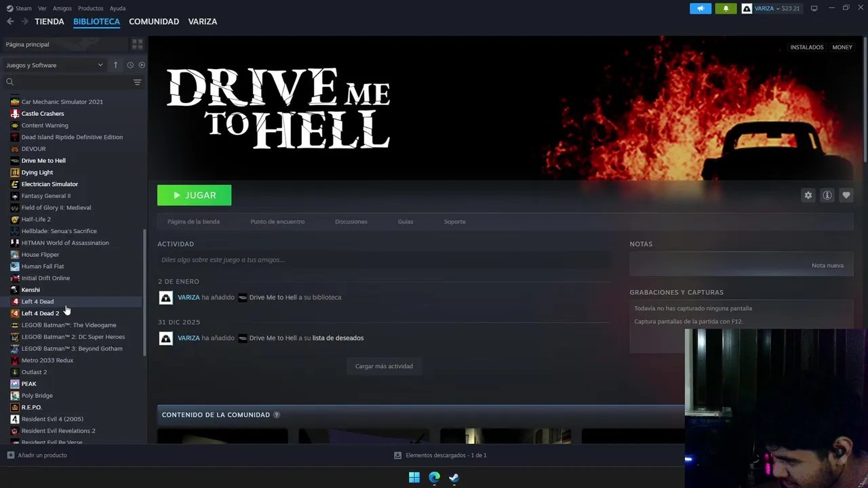Viewport: 868px width, 488px height.
Task: Open advanced filter options icon
Action: [x=137, y=82]
